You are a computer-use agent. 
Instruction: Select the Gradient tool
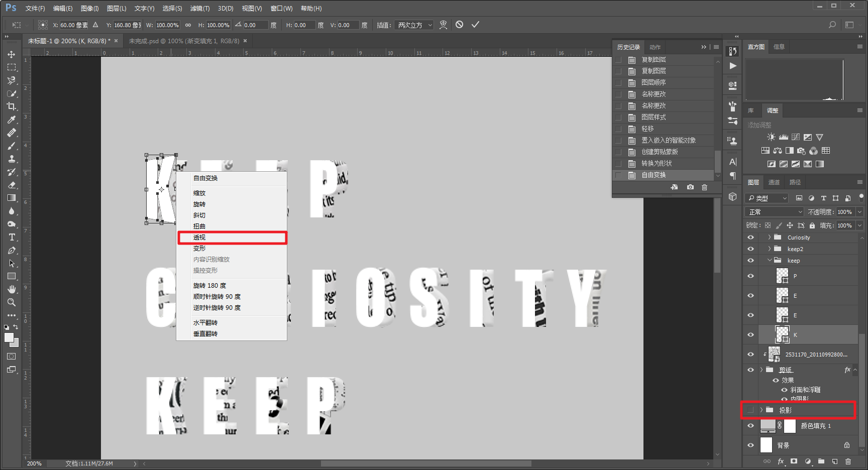pos(11,198)
